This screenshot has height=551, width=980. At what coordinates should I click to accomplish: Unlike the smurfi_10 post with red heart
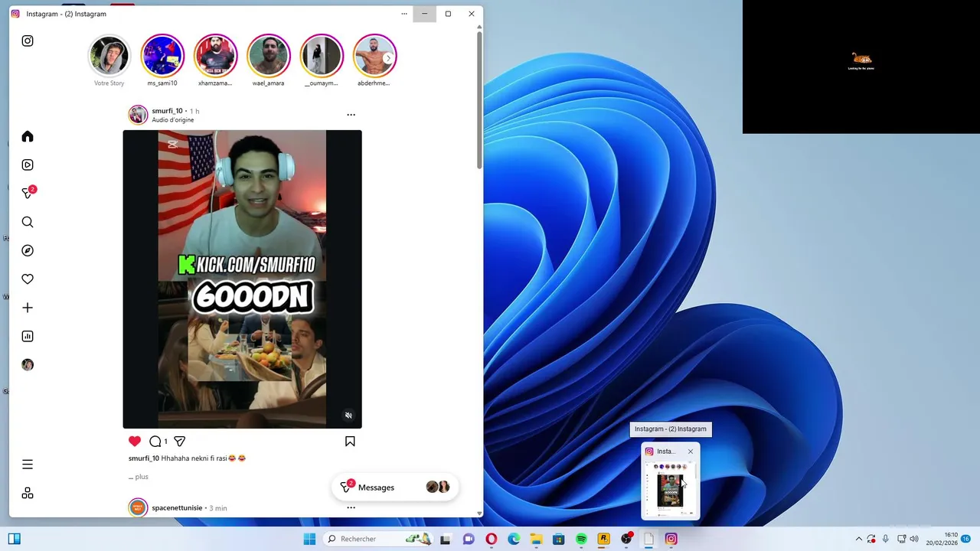tap(135, 441)
